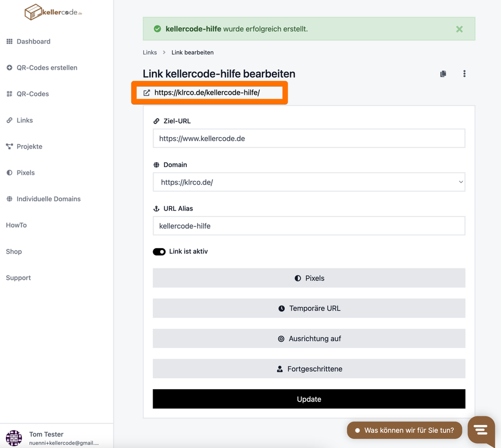Viewport: 501px width, 448px height.
Task: Expand the Temporäre URL section
Action: [x=309, y=309]
